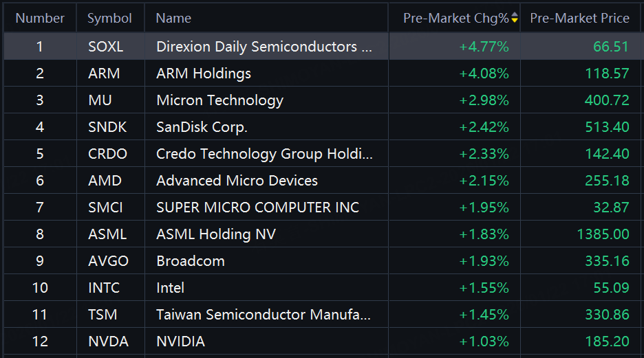This screenshot has height=358, width=644.
Task: Open ASML Holding NV entry
Action: (x=216, y=234)
